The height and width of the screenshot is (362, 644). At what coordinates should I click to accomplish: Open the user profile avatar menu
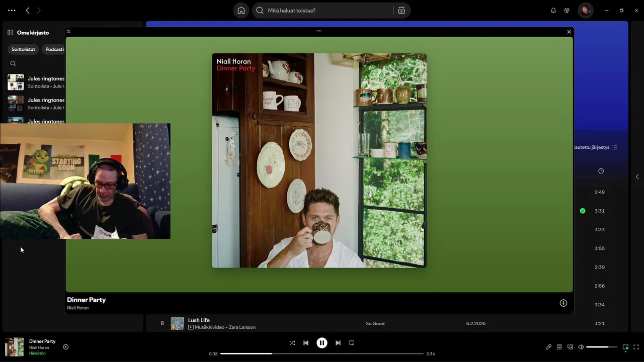[x=585, y=10]
